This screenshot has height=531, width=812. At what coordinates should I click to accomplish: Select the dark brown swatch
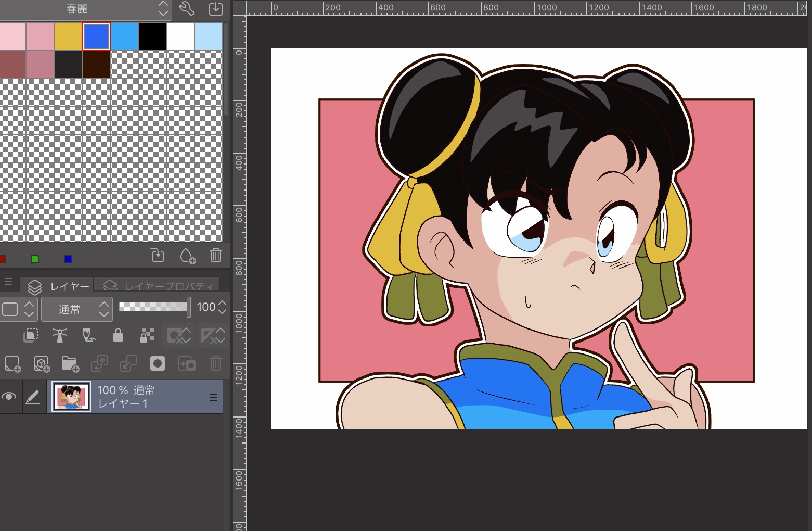[96, 65]
